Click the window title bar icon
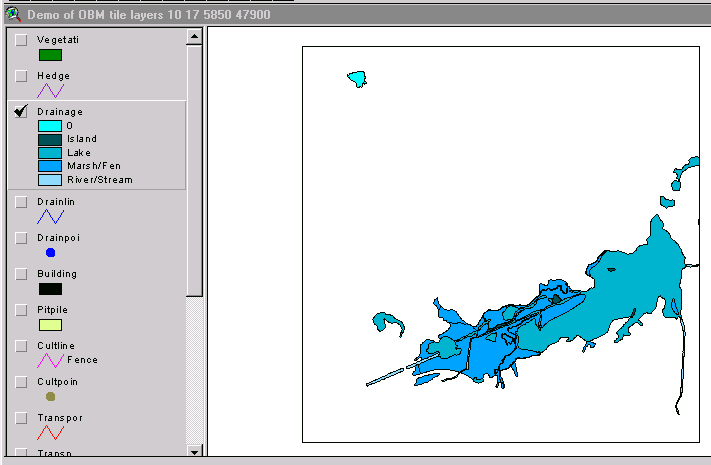Image resolution: width=711 pixels, height=465 pixels. pyautogui.click(x=14, y=15)
